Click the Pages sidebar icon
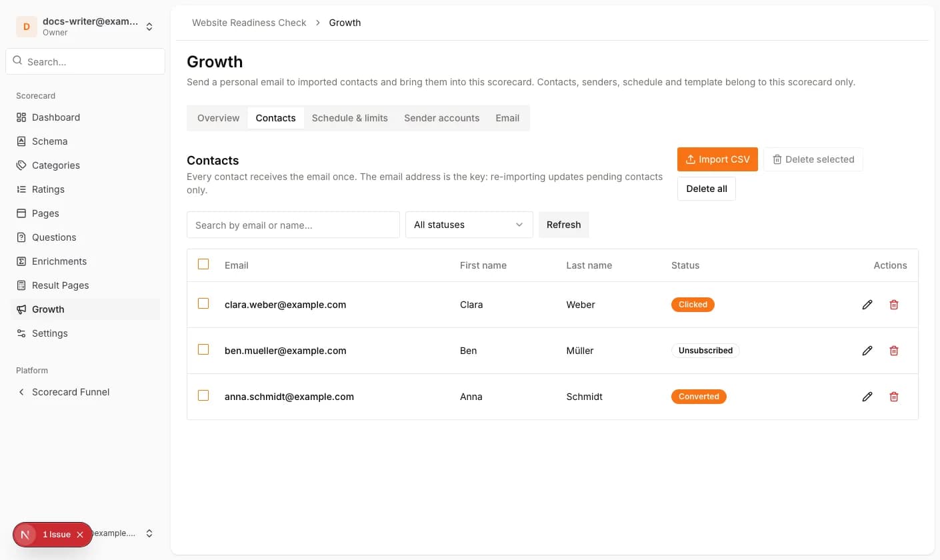 pyautogui.click(x=21, y=213)
